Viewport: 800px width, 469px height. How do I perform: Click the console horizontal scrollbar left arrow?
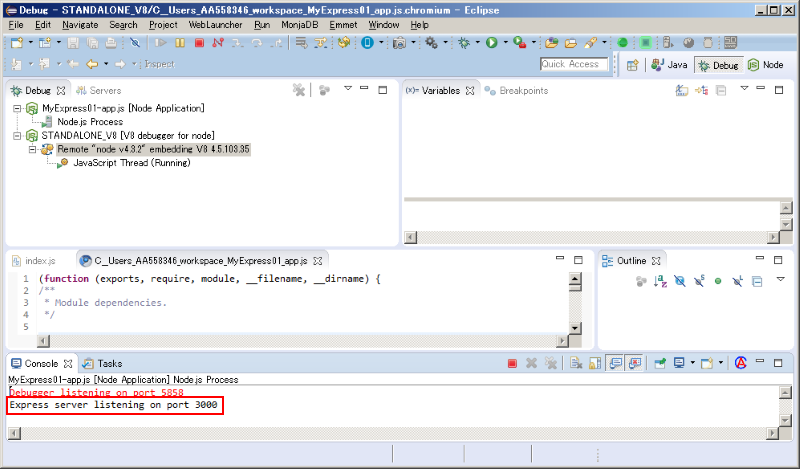point(14,433)
